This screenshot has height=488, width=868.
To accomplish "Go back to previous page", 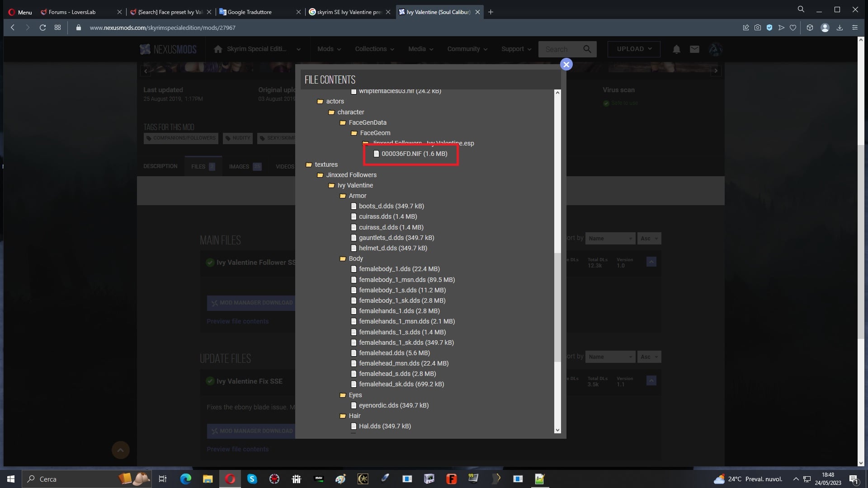I will point(13,28).
